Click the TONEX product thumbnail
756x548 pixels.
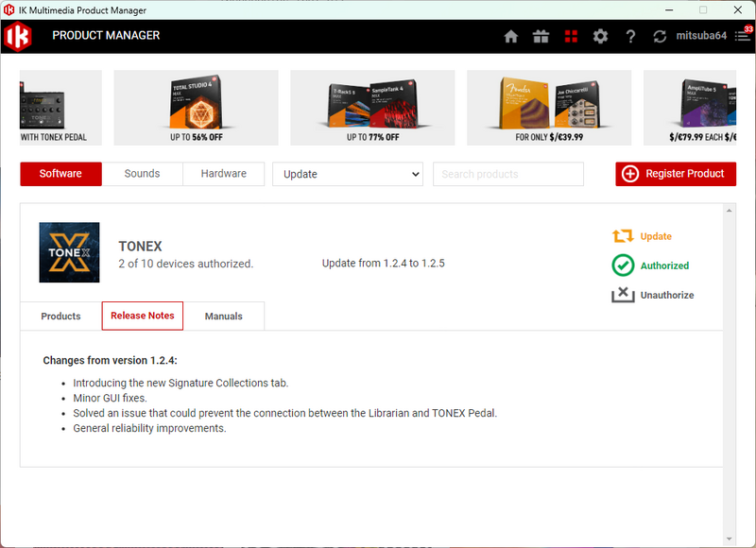[x=69, y=252]
